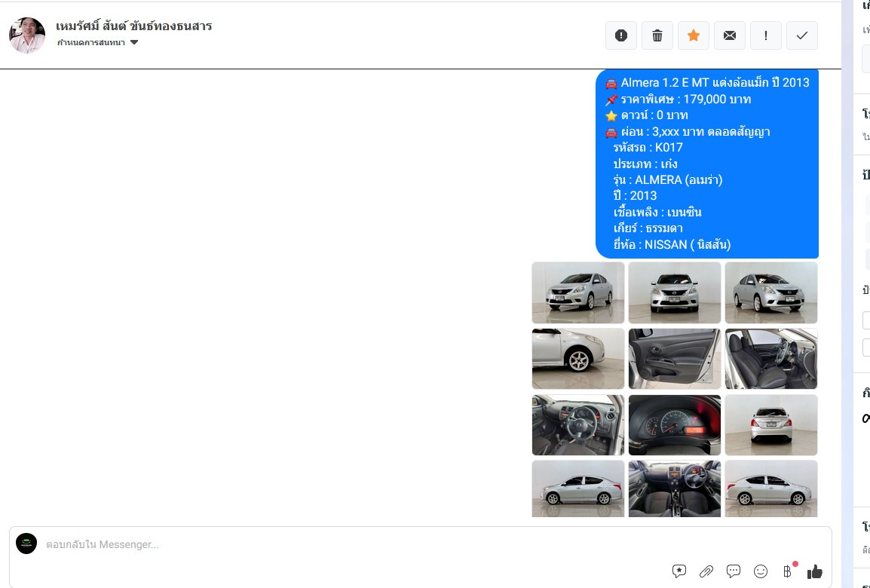Screen dimensions: 870x588
Task: Open the left side profile car photo
Action: 578,488
